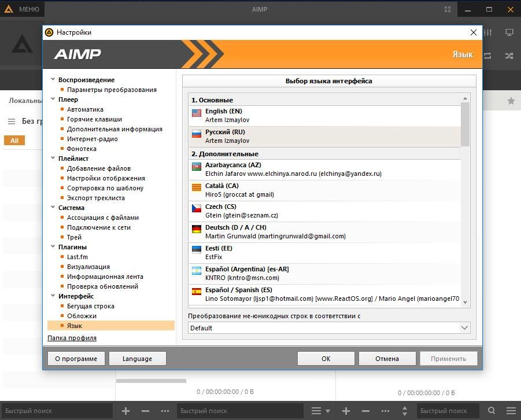Click the Language button

point(137,359)
